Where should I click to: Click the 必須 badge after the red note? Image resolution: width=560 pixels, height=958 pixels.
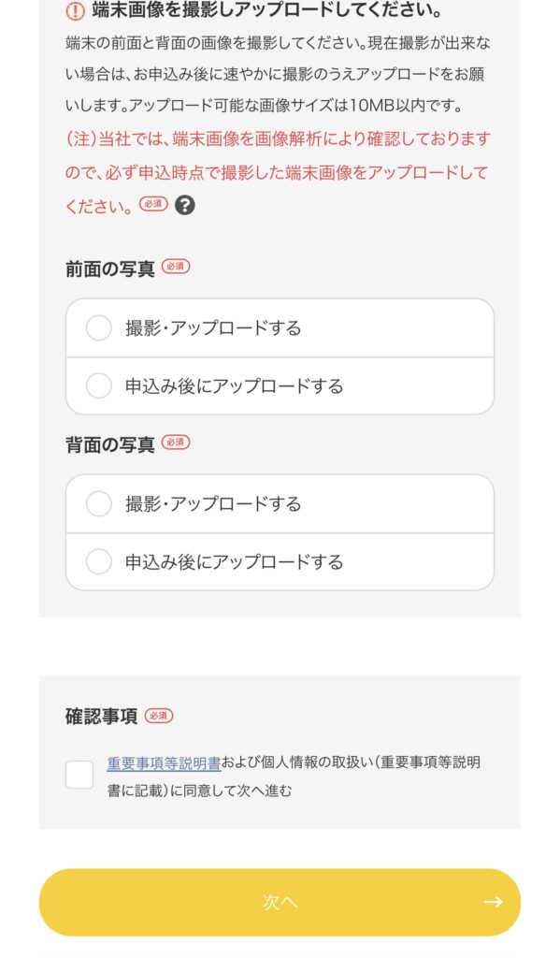pyautogui.click(x=153, y=204)
